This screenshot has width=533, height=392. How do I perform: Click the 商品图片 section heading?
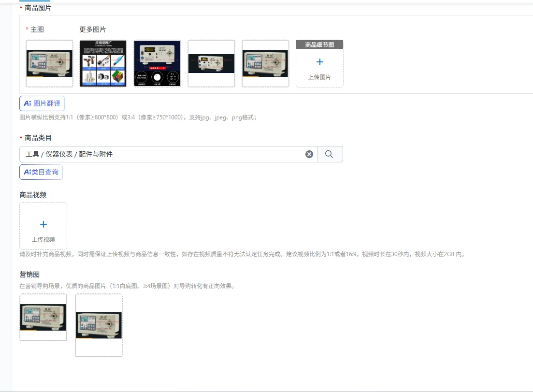coord(38,8)
